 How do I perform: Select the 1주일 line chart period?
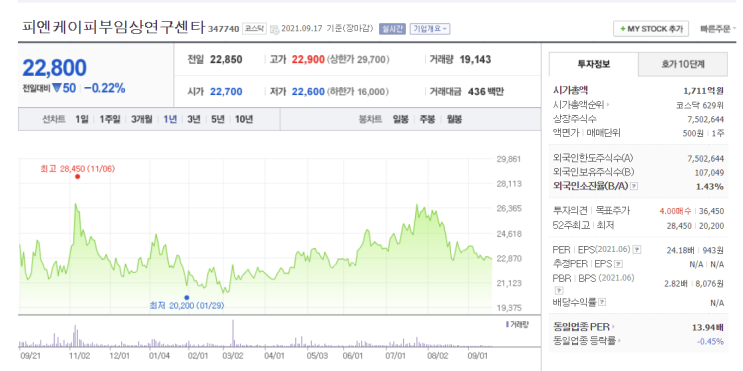click(110, 119)
